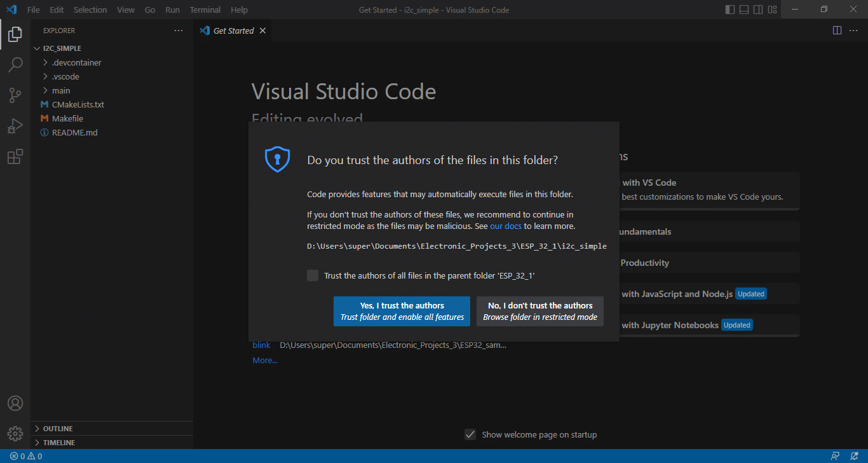Click the notifications bell in status bar
This screenshot has width=868, height=463.
coord(855,456)
